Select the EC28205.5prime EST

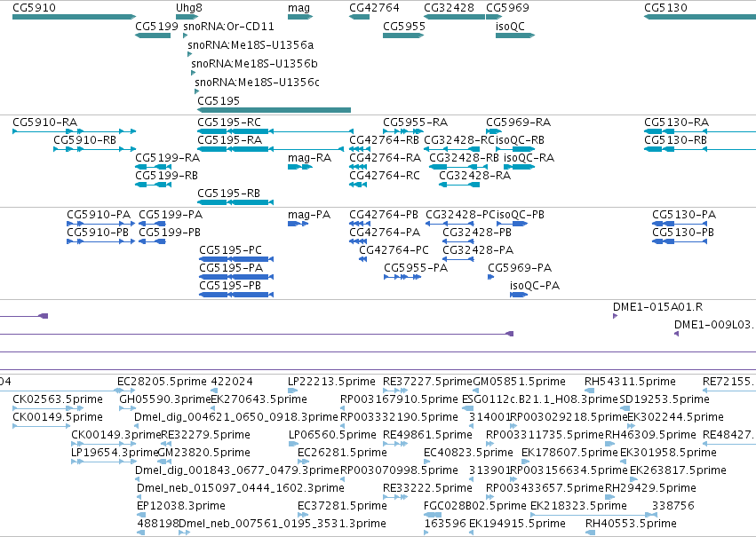point(126,391)
